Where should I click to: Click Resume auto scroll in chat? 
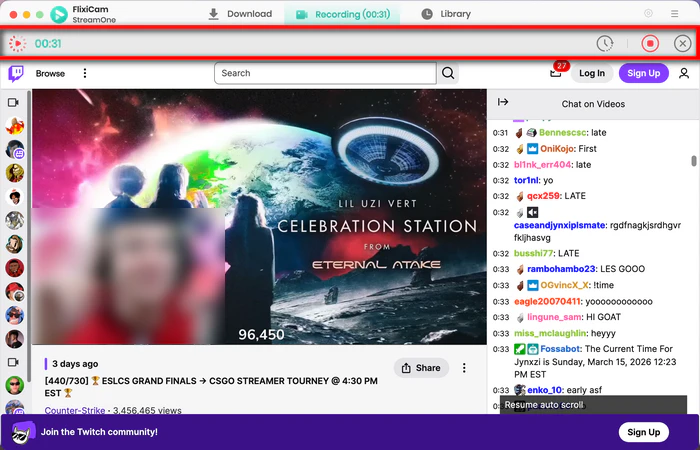(593, 404)
